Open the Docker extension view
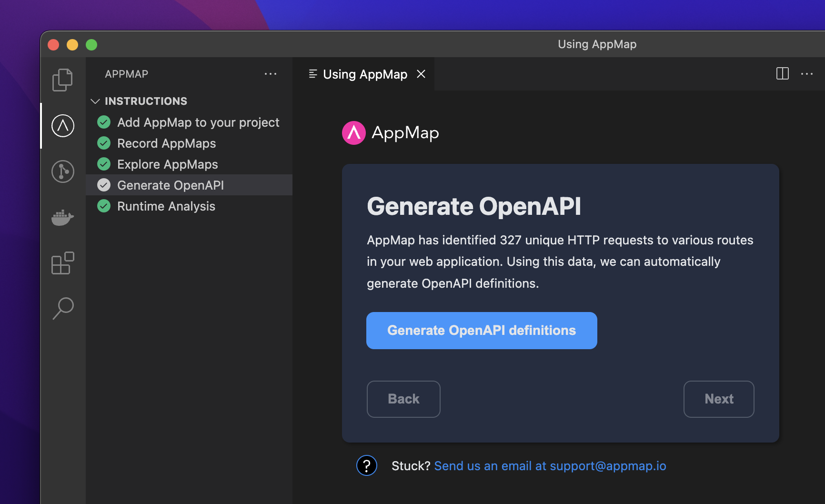The image size is (825, 504). pyautogui.click(x=62, y=218)
